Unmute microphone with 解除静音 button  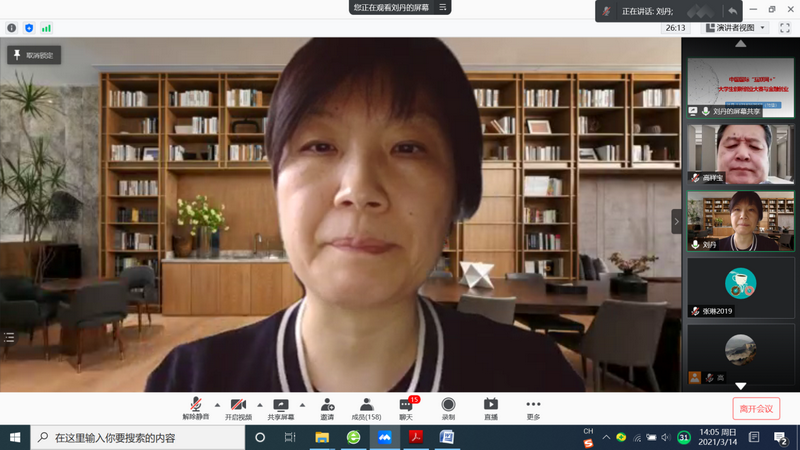(x=195, y=408)
